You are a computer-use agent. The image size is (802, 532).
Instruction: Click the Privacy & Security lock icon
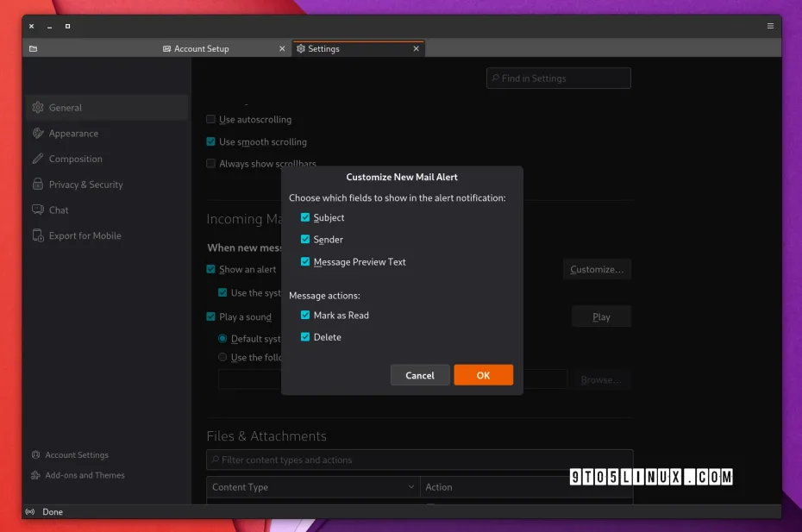point(38,185)
